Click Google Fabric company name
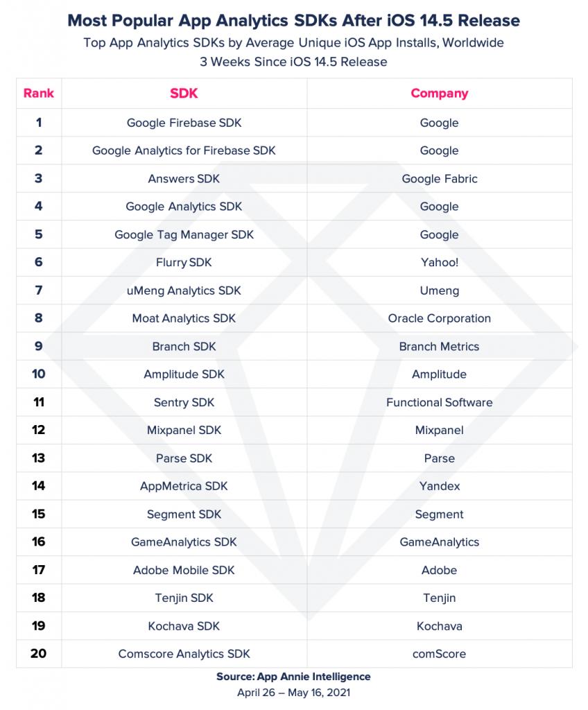The width and height of the screenshot is (588, 710). tap(440, 178)
